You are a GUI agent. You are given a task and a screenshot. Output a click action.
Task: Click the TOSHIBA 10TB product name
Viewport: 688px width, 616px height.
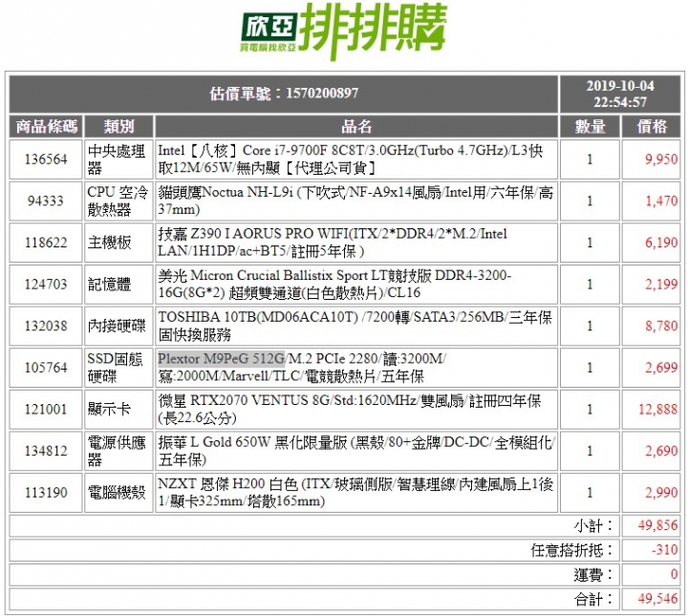(x=355, y=326)
